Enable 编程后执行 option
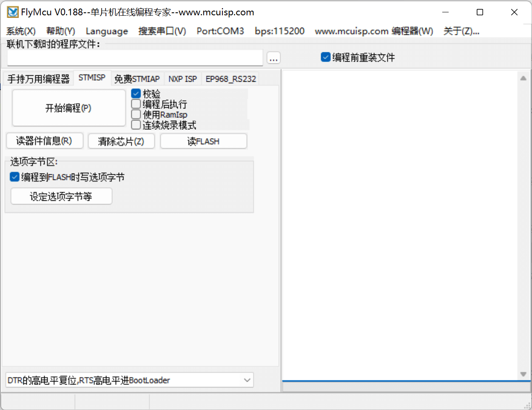The width and height of the screenshot is (532, 410). [136, 103]
